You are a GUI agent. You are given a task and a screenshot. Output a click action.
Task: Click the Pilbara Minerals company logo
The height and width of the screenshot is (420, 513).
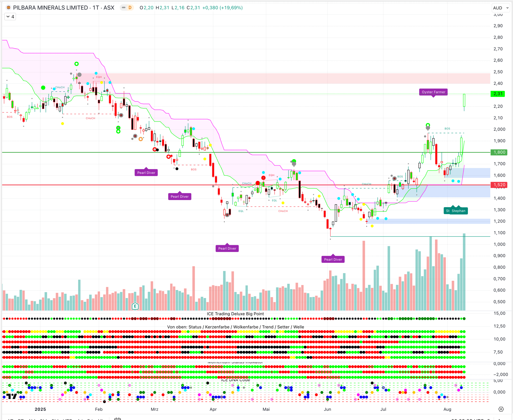click(8, 8)
